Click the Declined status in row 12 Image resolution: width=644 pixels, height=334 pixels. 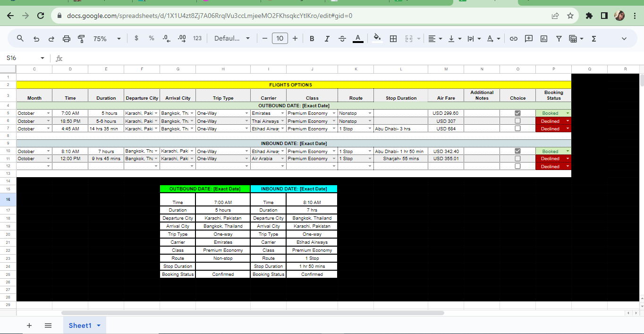click(553, 166)
